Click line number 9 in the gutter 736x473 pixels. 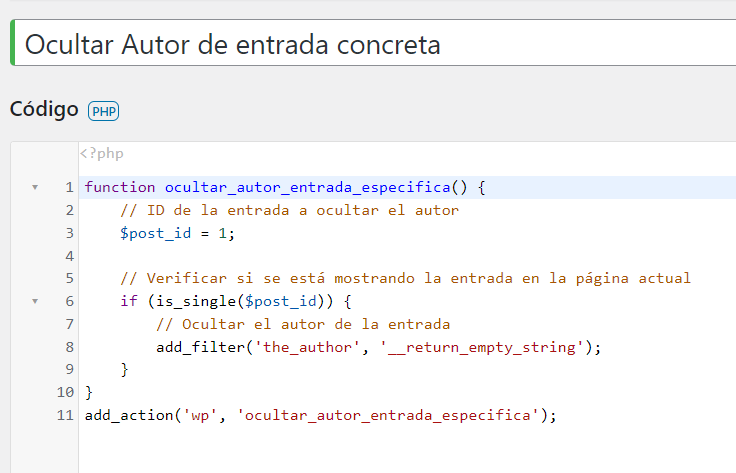(x=69, y=369)
